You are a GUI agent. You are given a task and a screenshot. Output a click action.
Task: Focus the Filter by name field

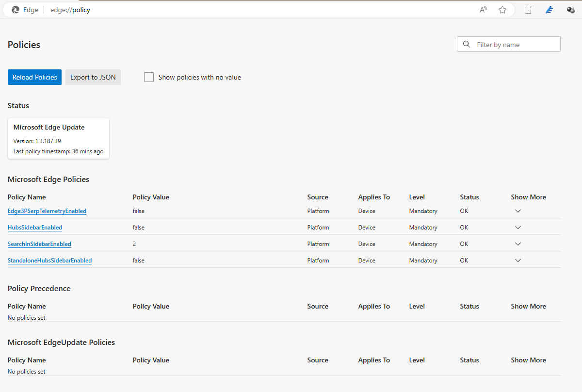(509, 44)
